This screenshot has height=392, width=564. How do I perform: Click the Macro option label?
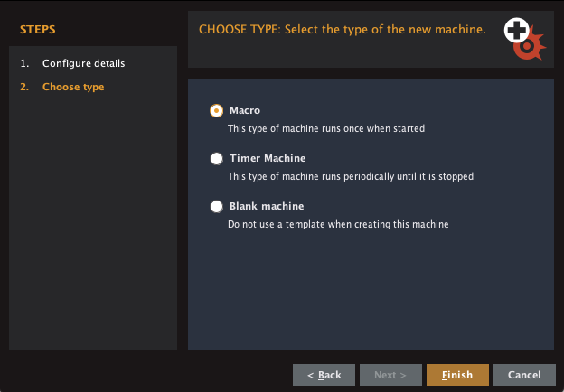(x=245, y=110)
